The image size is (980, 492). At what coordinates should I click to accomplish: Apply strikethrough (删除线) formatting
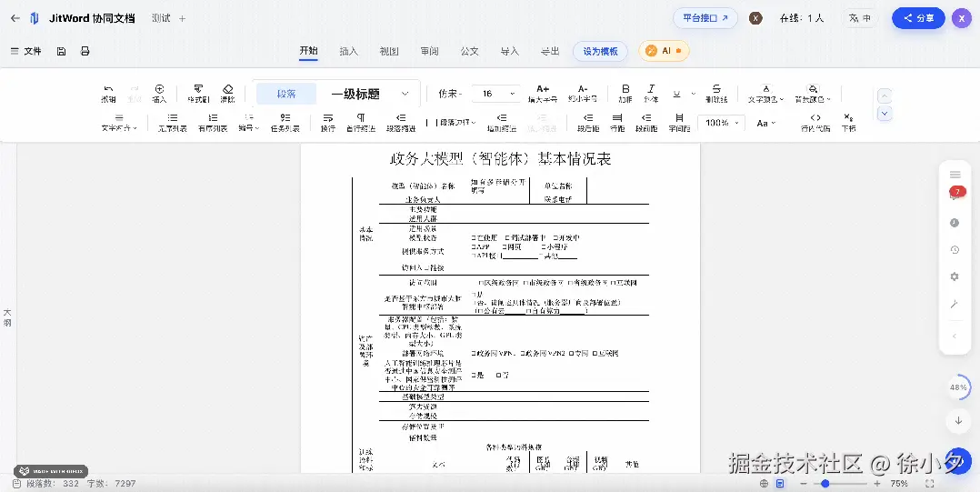717,94
